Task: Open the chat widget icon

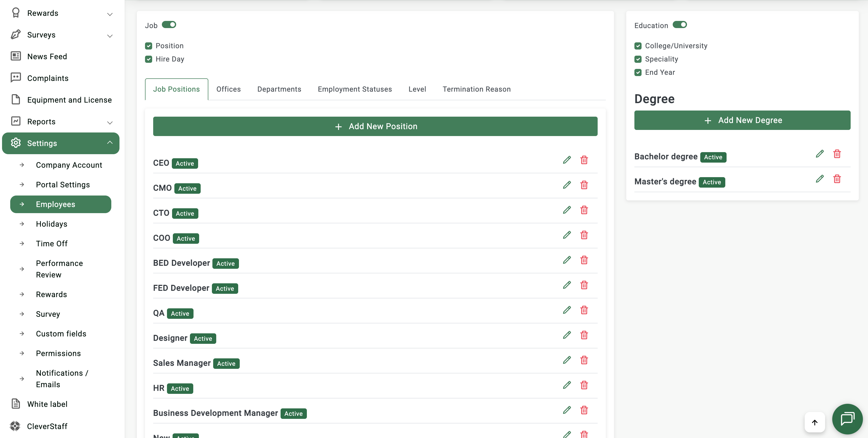Action: pos(847,419)
